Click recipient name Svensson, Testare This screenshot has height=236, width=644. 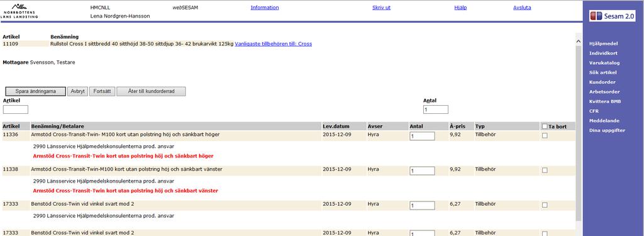[53, 62]
